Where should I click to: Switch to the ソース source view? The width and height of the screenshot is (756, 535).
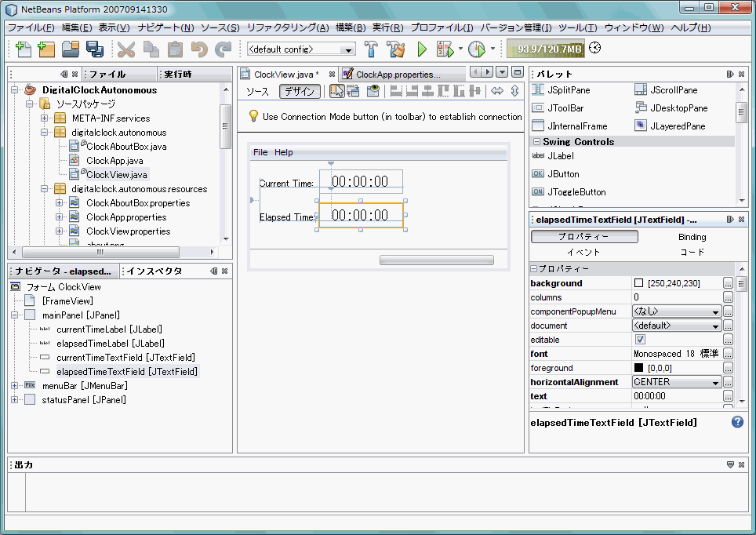[257, 91]
